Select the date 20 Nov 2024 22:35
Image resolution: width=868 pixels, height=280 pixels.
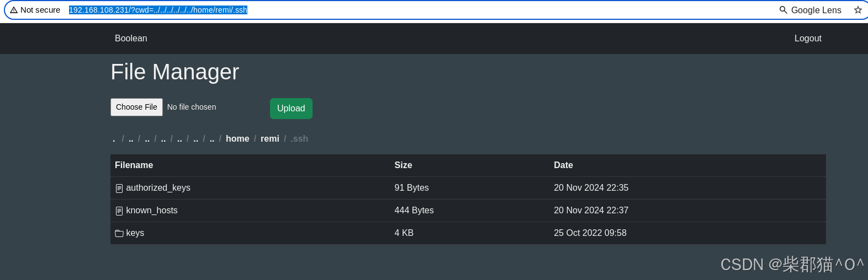591,188
